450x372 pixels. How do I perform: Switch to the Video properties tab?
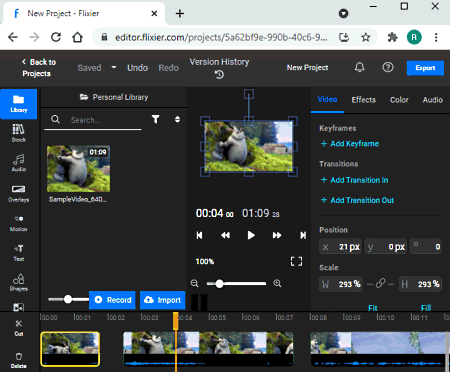point(327,99)
